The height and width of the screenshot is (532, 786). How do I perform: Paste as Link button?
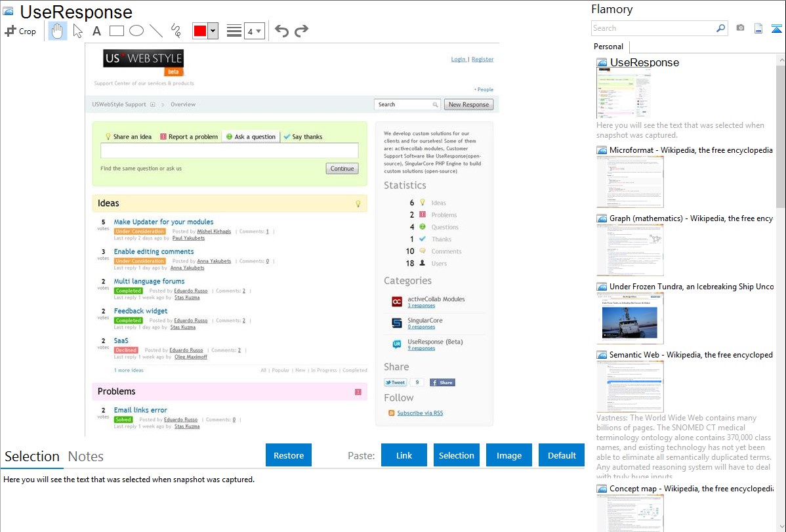404,455
